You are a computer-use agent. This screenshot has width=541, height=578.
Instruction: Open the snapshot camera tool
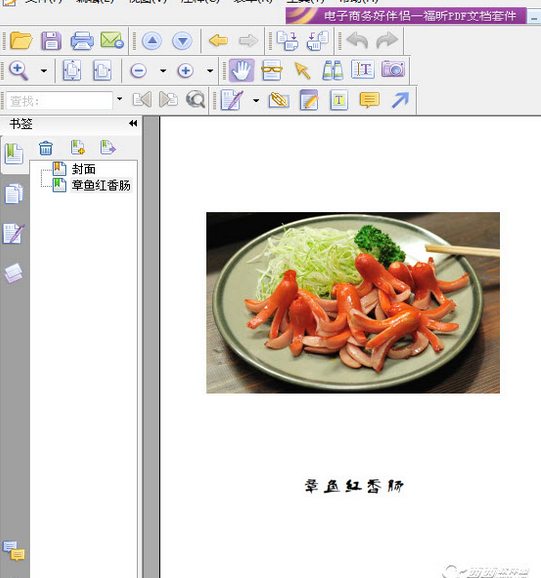393,69
